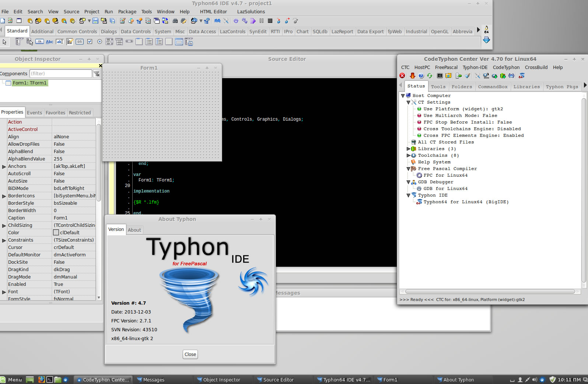
Task: Expand the Anchors property row
Action: 4,167
